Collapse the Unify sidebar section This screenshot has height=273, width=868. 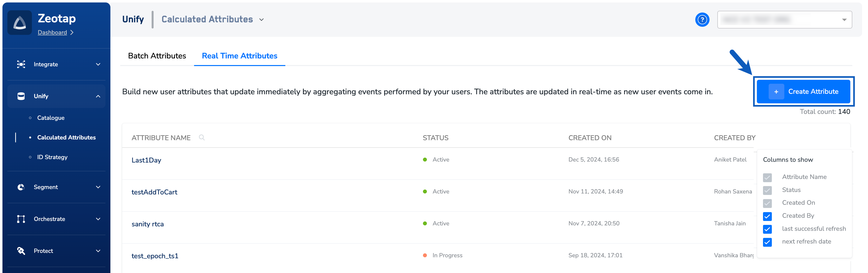(98, 96)
